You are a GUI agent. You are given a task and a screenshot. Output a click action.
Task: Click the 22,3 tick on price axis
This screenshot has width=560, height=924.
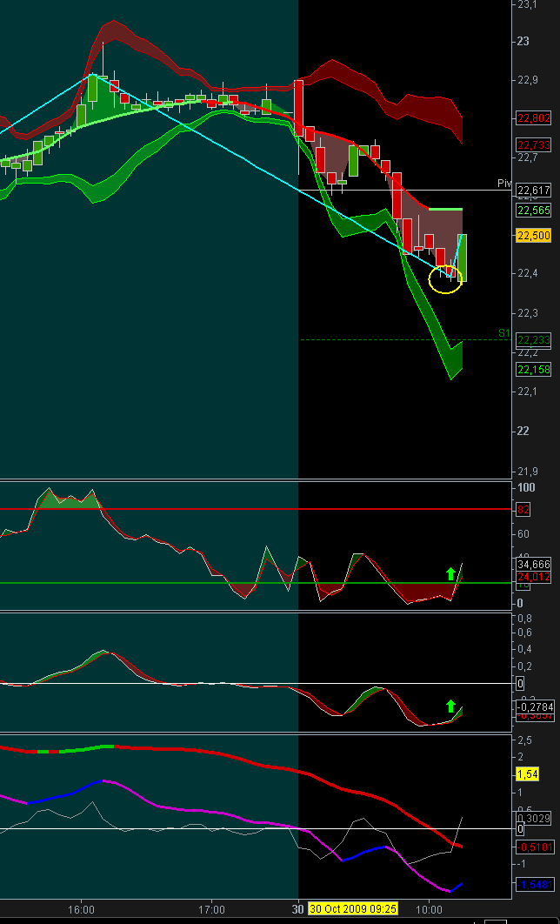[x=526, y=313]
